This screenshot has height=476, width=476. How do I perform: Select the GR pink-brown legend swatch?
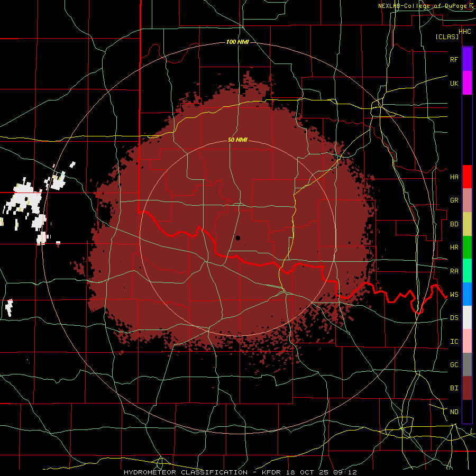467,200
